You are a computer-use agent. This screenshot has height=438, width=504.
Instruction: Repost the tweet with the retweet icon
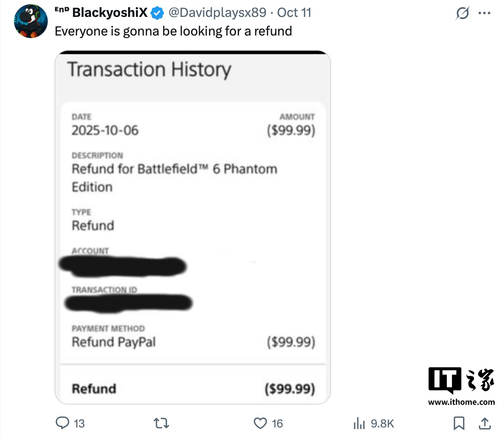pos(161,423)
